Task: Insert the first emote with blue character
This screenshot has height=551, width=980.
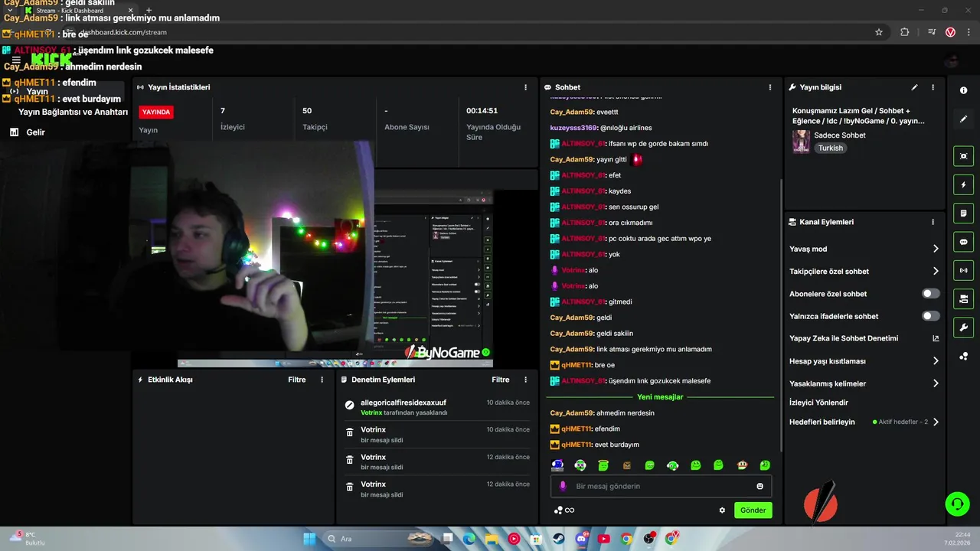Action: coord(557,465)
